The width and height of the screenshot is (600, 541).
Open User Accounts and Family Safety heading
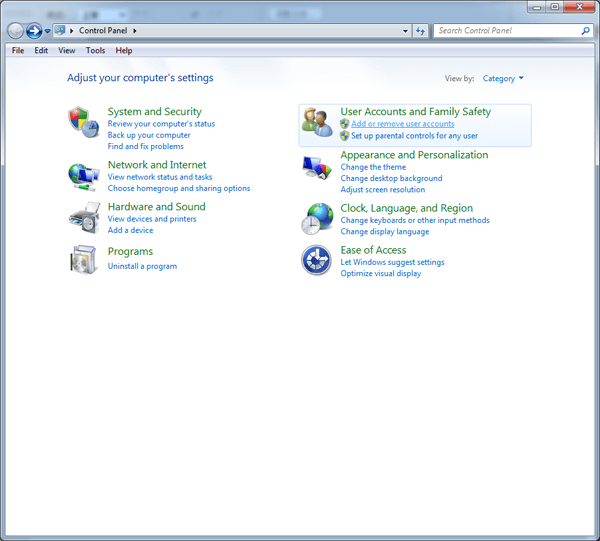coord(416,112)
